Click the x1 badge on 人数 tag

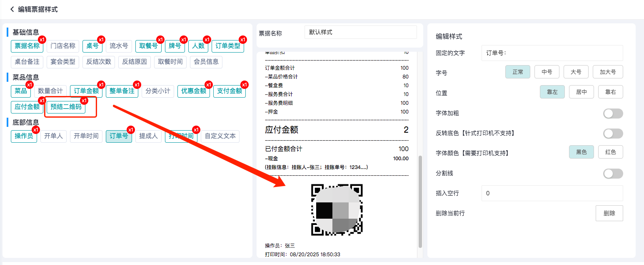[x=207, y=39]
